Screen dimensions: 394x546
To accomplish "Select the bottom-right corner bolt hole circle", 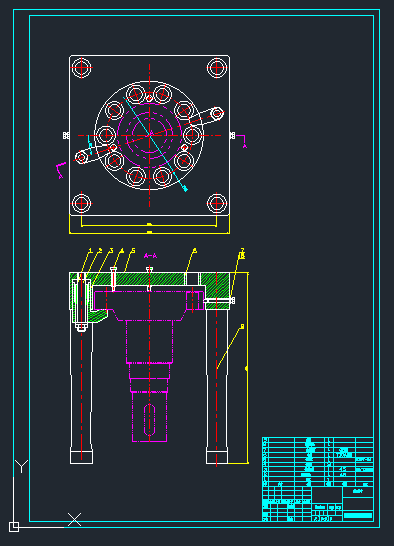I will (x=217, y=203).
